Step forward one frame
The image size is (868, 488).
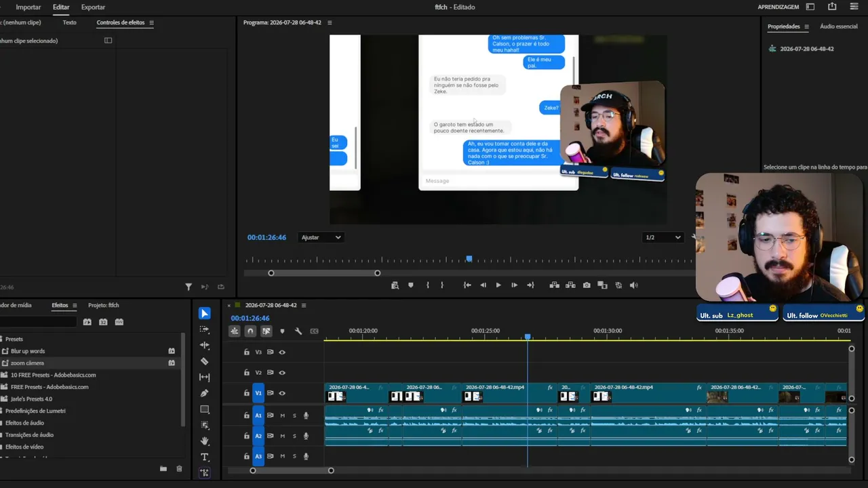click(x=514, y=285)
